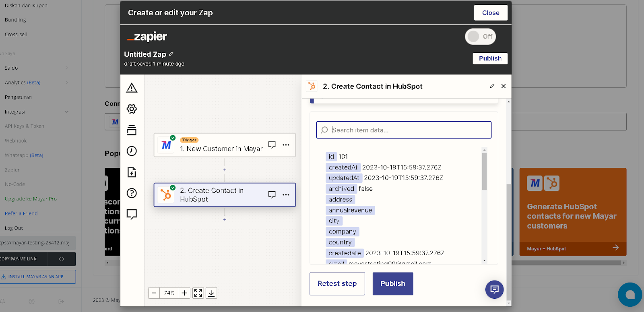Open Generate HubSpot contacts for new Mayar customers card
The image size is (644, 312).
tap(573, 212)
